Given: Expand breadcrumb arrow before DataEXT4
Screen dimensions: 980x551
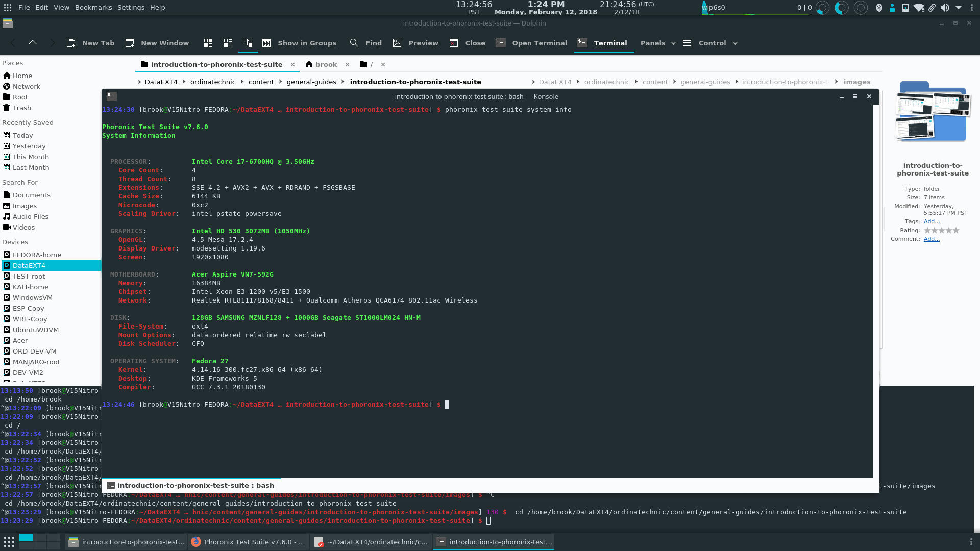Looking at the screenshot, I should (139, 82).
